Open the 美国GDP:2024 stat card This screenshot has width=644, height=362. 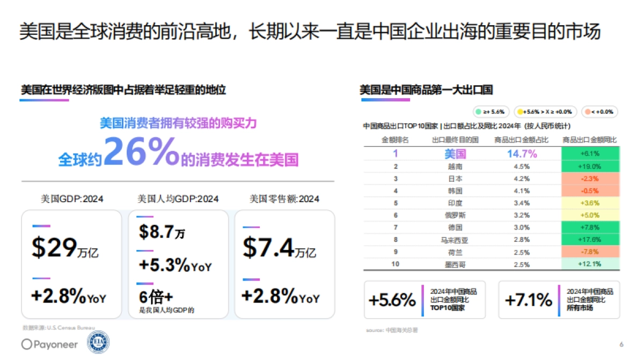pos(71,263)
